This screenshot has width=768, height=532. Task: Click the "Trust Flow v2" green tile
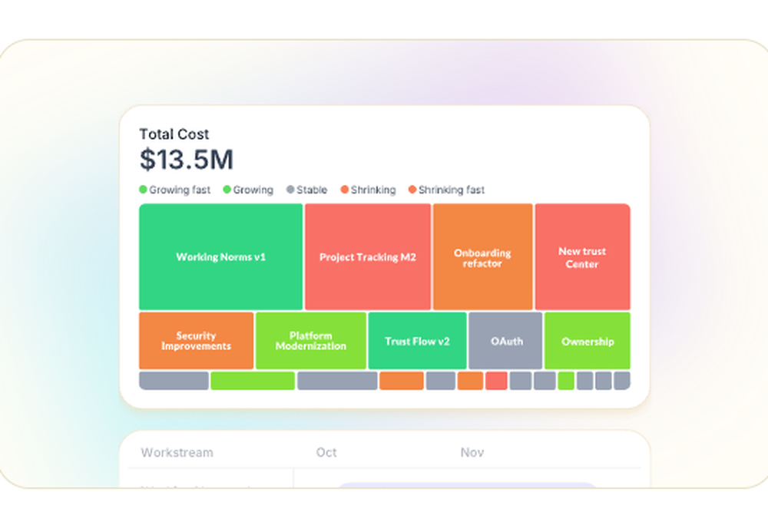(417, 341)
